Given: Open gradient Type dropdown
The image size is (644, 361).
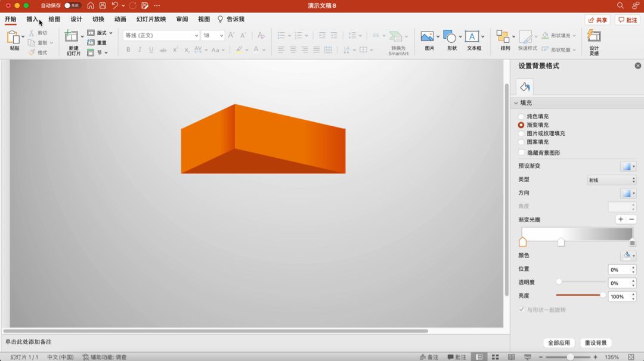Looking at the screenshot, I should [x=612, y=180].
